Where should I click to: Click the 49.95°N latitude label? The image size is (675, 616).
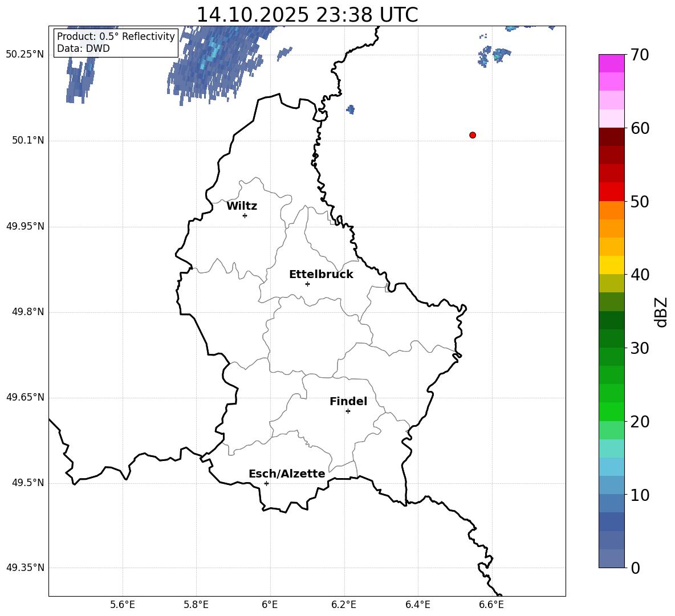[25, 226]
